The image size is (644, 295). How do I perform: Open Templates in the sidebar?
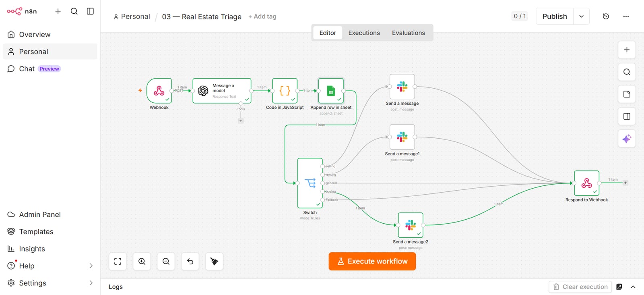(50, 232)
